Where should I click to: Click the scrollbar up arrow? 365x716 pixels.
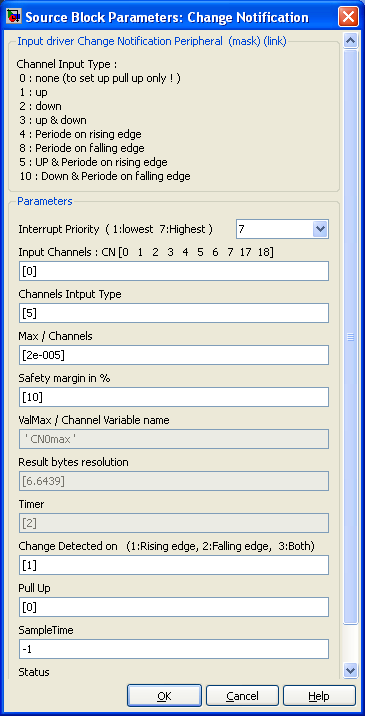tap(350, 41)
